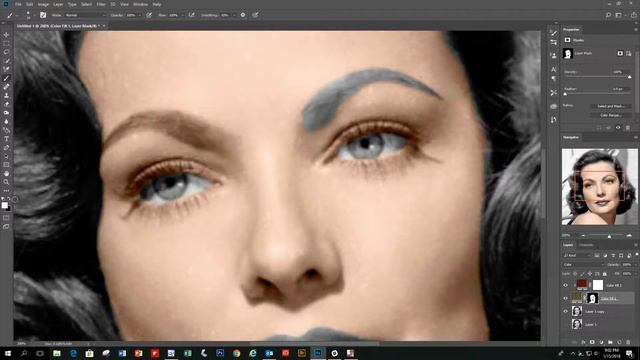This screenshot has height=360, width=640.
Task: Toggle airbrush-style build-up button
Action: [x=191, y=15]
